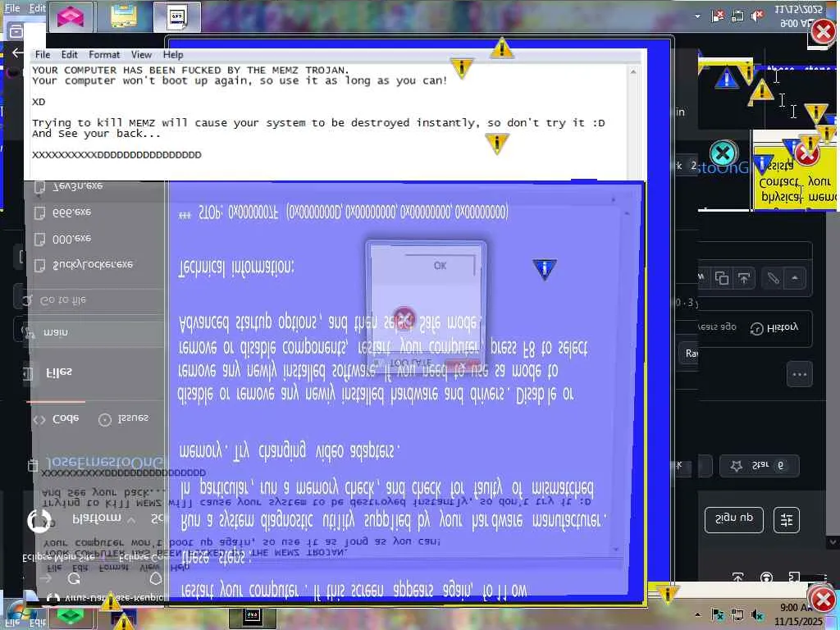Click 'Technical information:' on the blue screen
Screen dimensions: 840x630
[236, 267]
